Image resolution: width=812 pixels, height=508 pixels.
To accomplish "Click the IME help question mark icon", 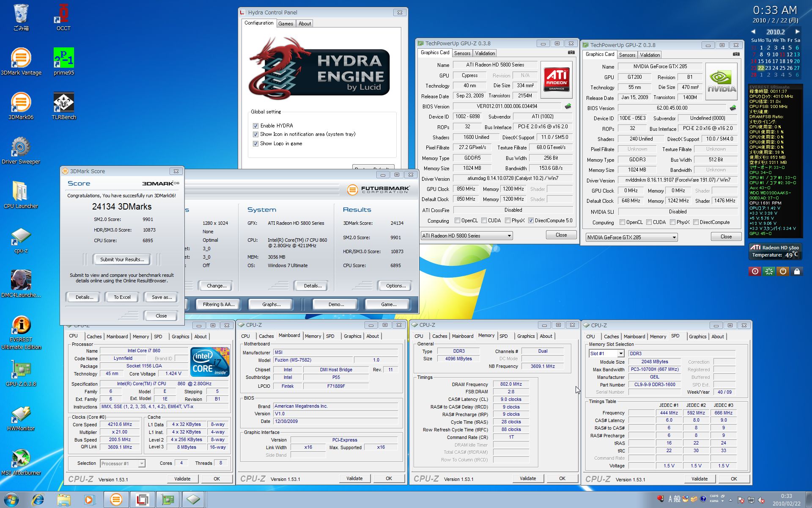I will pyautogui.click(x=703, y=499).
